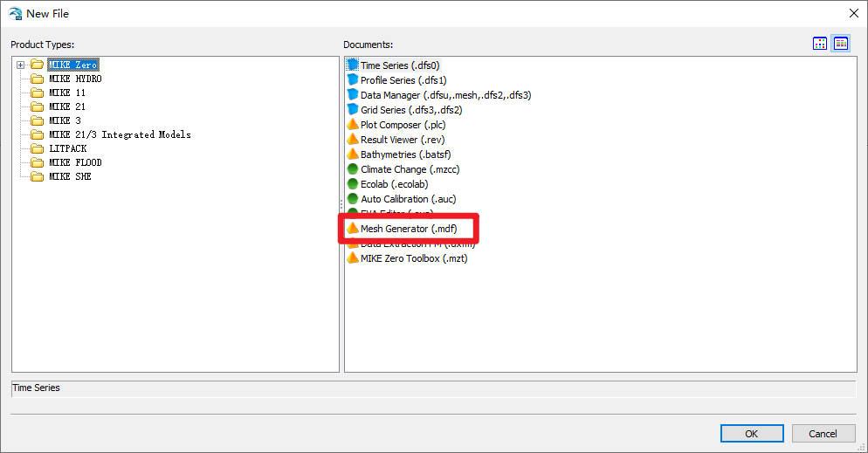Switch to list view mode
This screenshot has height=453, width=868.
coord(841,44)
